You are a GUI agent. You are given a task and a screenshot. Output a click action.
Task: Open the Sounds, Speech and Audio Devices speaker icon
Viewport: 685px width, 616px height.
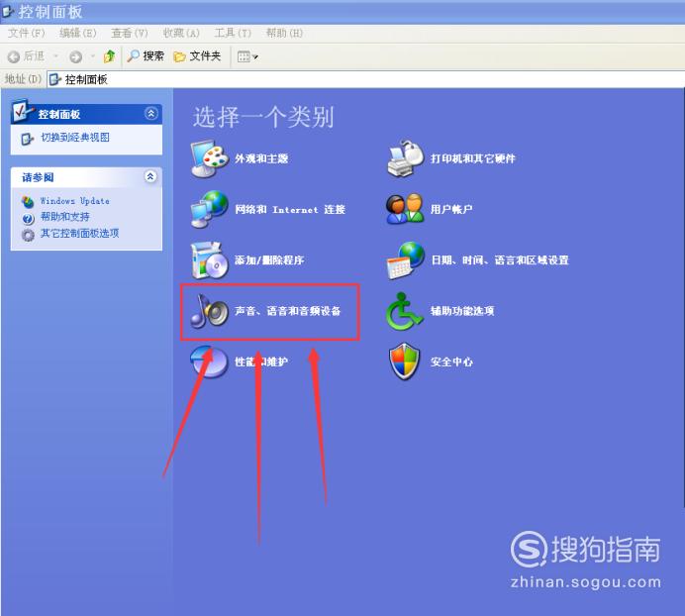(210, 311)
